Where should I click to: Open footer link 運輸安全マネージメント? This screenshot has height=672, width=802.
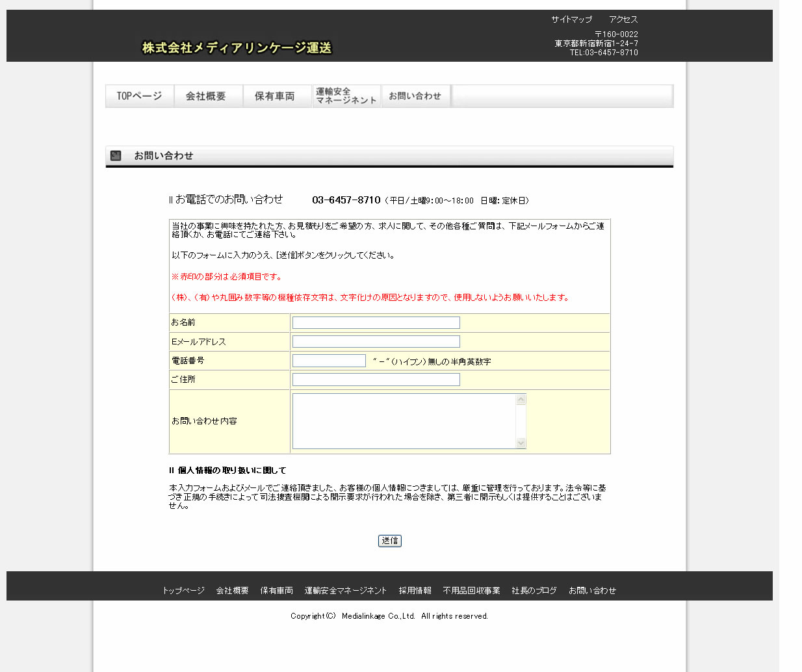click(x=346, y=591)
